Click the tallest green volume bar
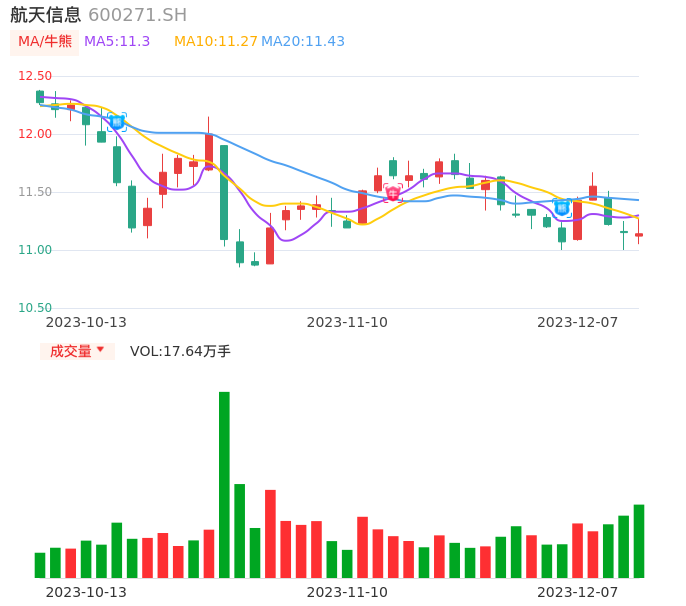 [224, 484]
